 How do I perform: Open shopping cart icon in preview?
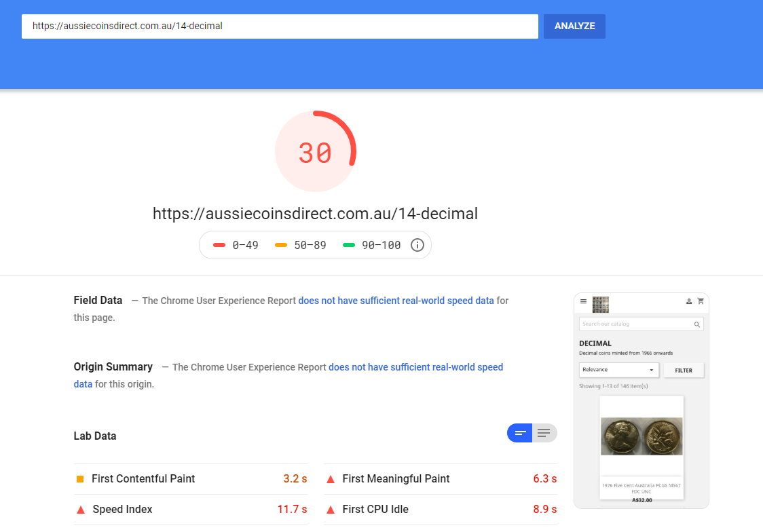click(x=701, y=301)
